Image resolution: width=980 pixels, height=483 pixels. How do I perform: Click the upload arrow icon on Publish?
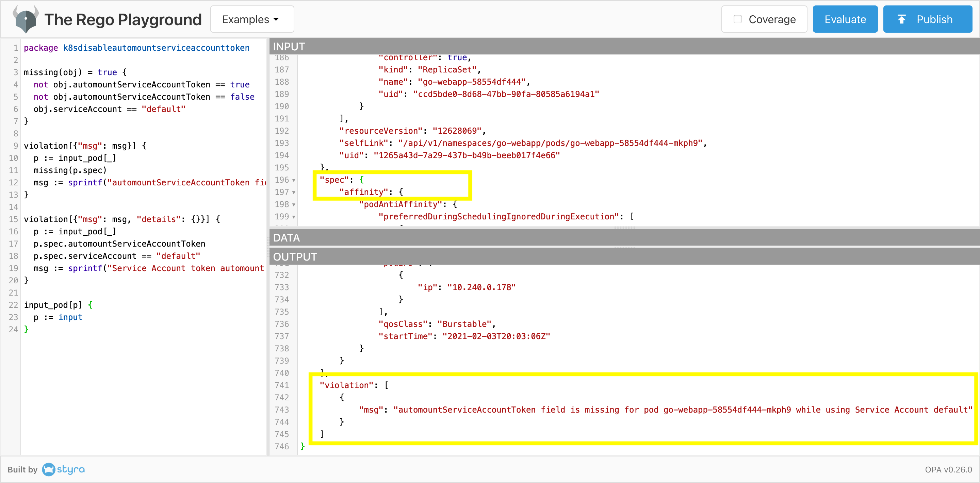tap(901, 19)
